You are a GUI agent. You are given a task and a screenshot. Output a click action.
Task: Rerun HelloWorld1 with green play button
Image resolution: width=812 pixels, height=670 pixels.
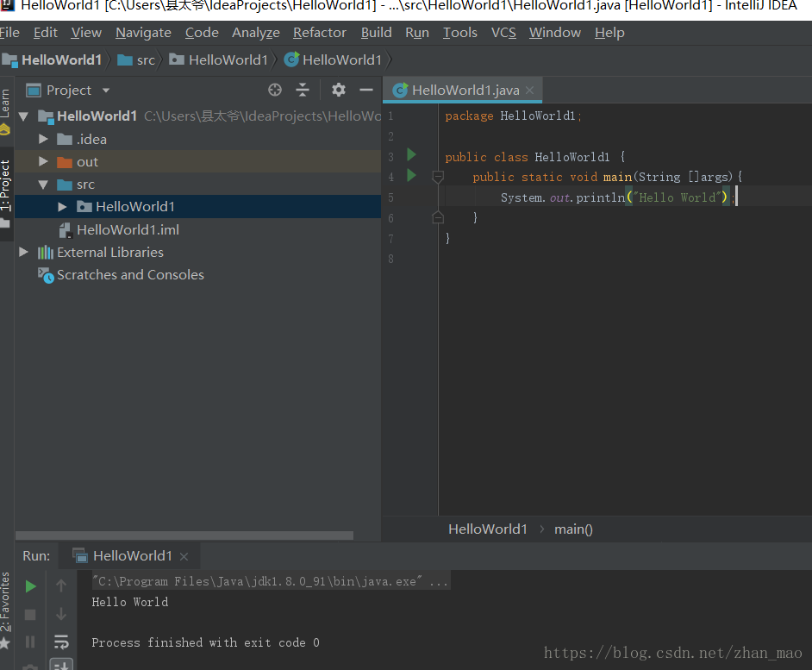tap(30, 586)
